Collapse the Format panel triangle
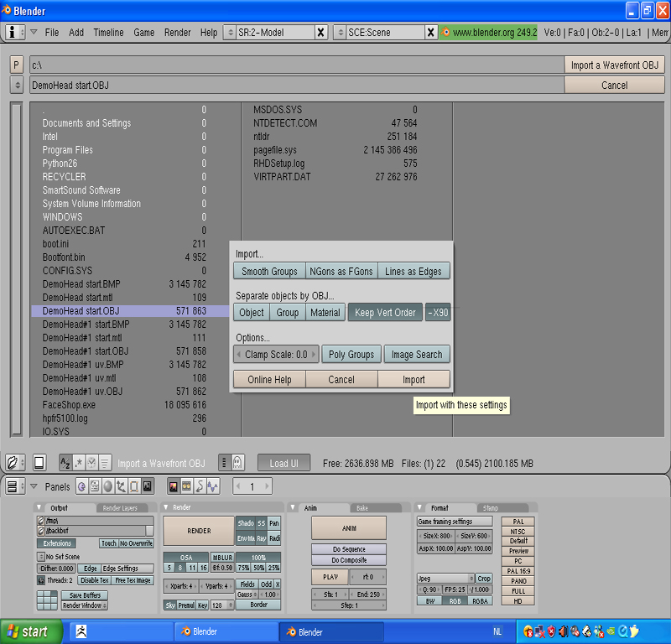This screenshot has height=644, width=671. tap(420, 507)
